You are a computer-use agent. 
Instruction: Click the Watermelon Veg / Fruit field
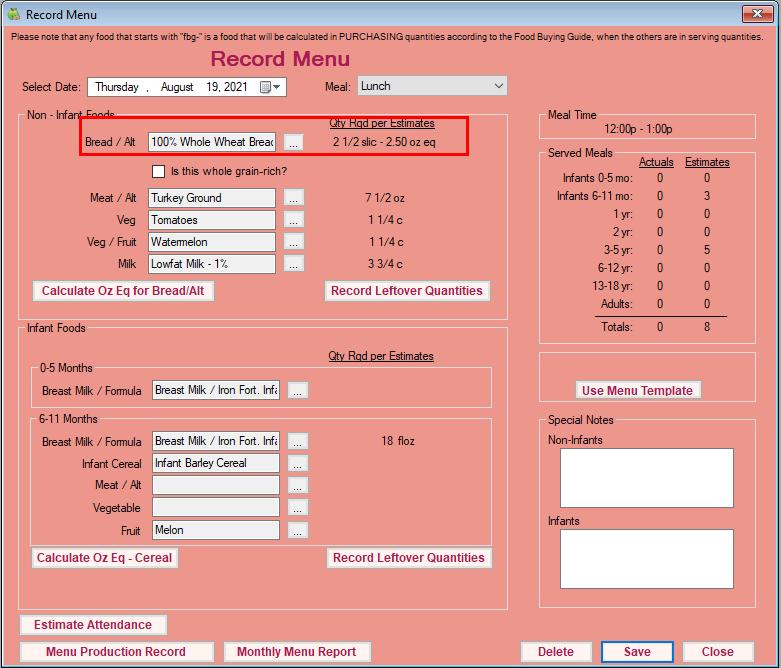[x=212, y=242]
